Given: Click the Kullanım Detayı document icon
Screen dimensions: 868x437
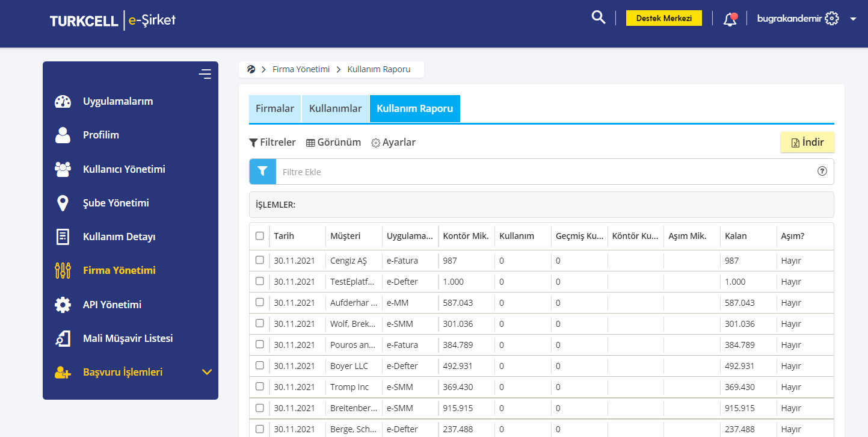Looking at the screenshot, I should click(63, 237).
